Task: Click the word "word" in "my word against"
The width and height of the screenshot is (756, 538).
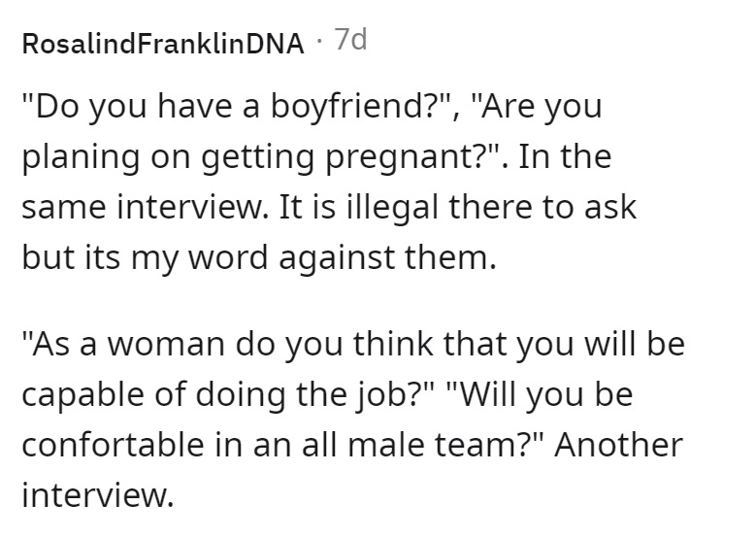Action: click(227, 256)
